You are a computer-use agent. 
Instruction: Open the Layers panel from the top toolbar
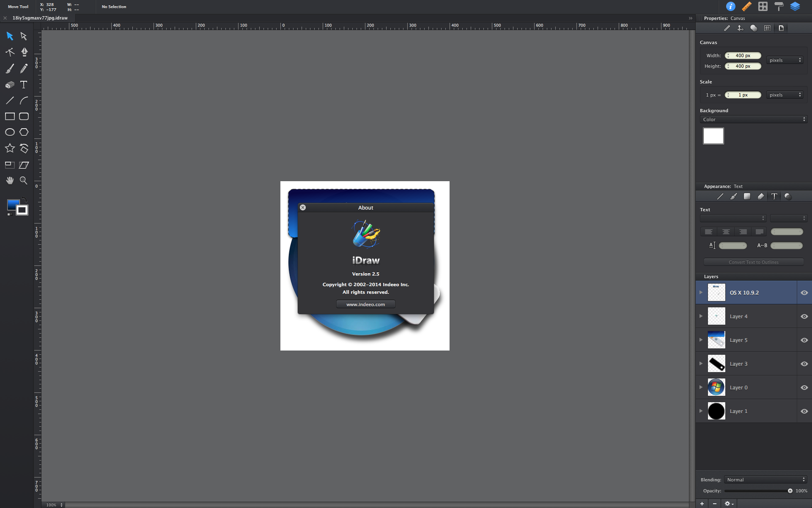tap(795, 6)
